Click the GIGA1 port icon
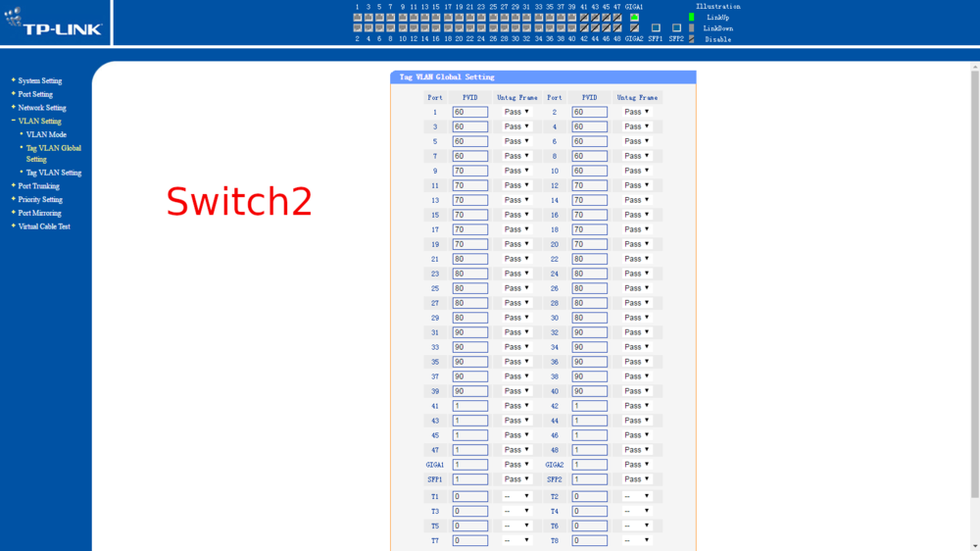 pos(634,18)
